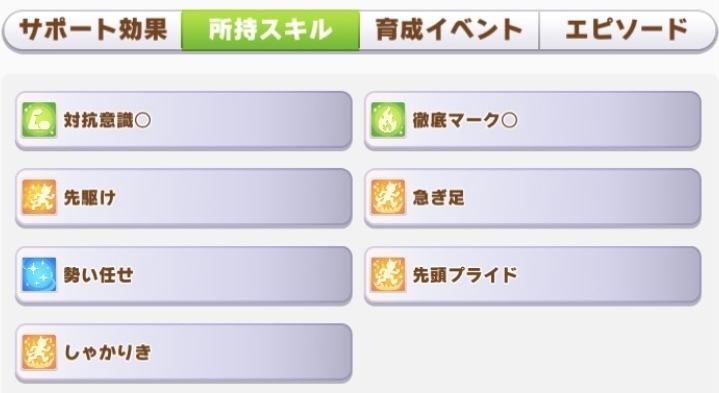Screen dimensions: 719x393
Task: Click the blue sparkle icon for 勢い任せ
Action: click(39, 275)
